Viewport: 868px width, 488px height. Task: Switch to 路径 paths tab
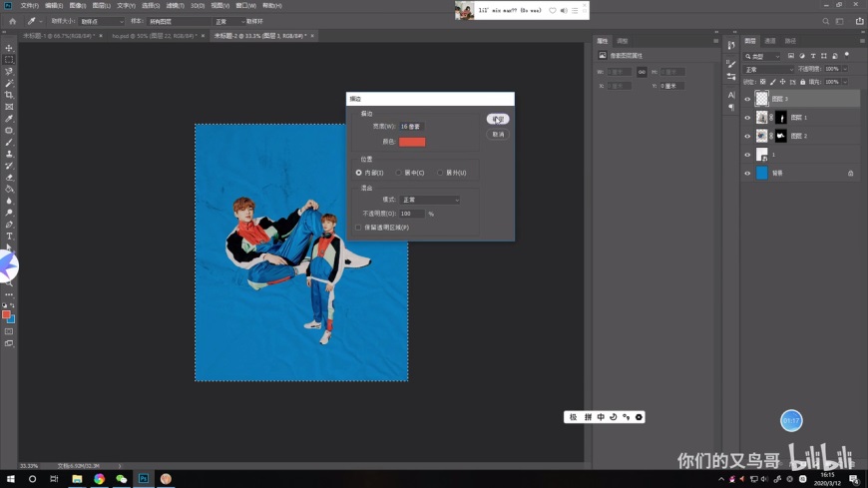tap(790, 41)
